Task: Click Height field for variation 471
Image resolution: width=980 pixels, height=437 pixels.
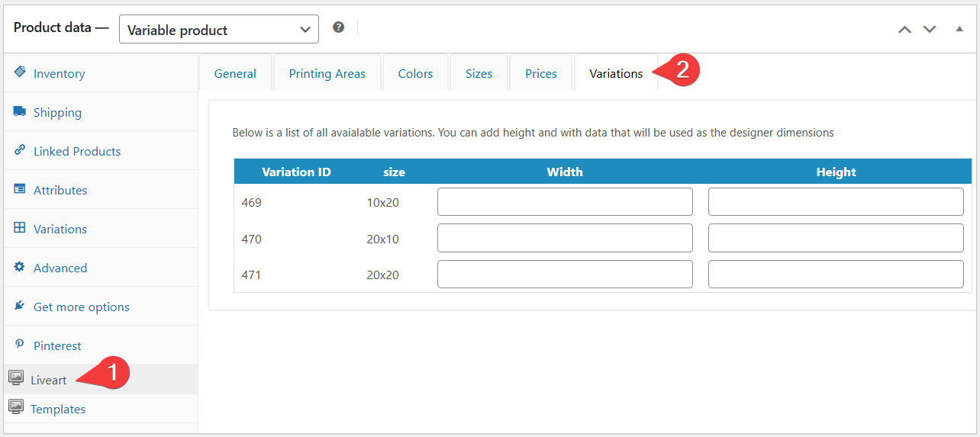Action: (x=836, y=275)
